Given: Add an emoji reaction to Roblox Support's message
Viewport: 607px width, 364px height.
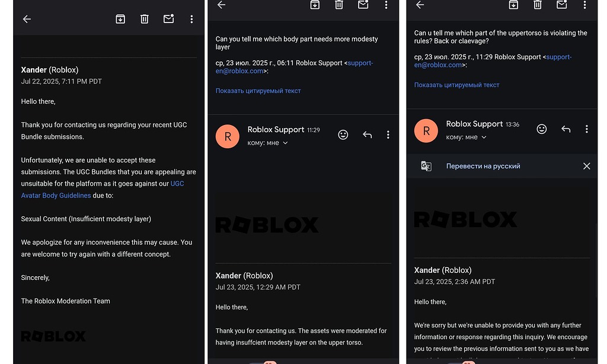Looking at the screenshot, I should tap(343, 135).
